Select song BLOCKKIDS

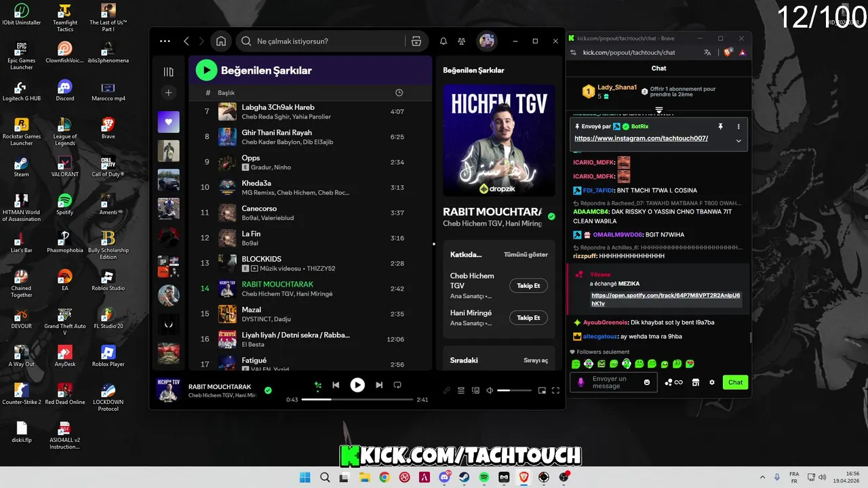pyautogui.click(x=311, y=264)
